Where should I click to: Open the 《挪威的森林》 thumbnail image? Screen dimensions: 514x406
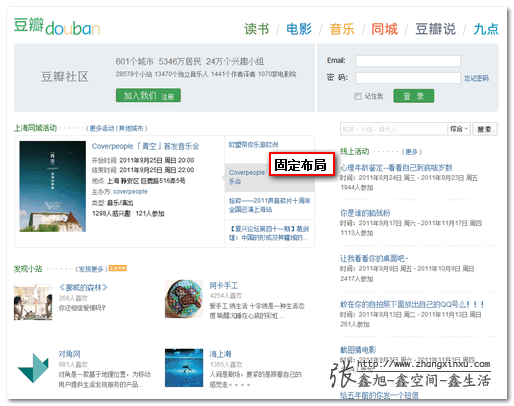coord(33,302)
